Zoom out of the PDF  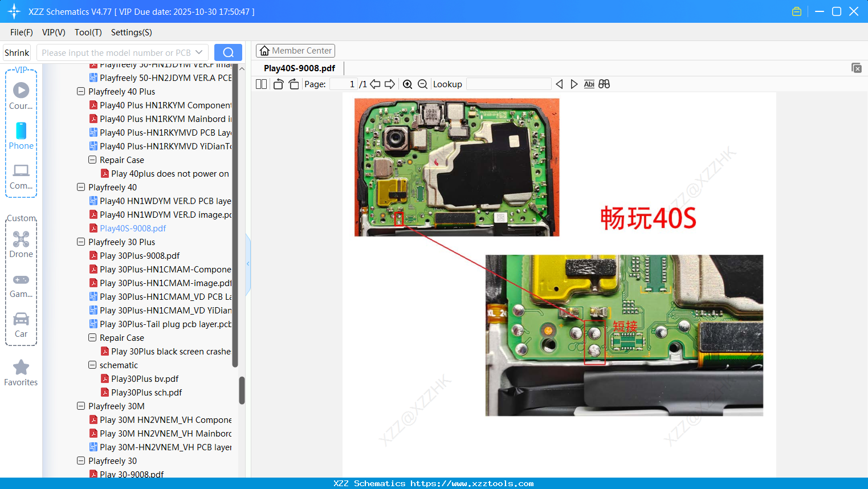coord(422,84)
